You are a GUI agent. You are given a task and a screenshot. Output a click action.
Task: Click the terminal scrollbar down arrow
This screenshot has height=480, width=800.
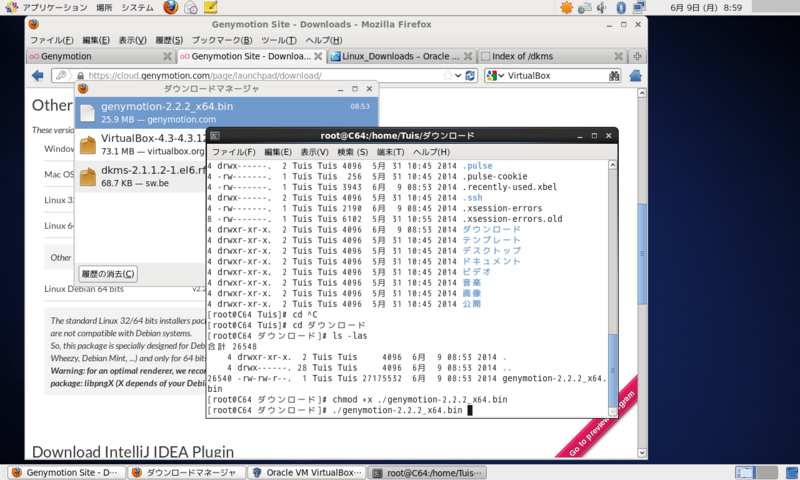pos(613,412)
